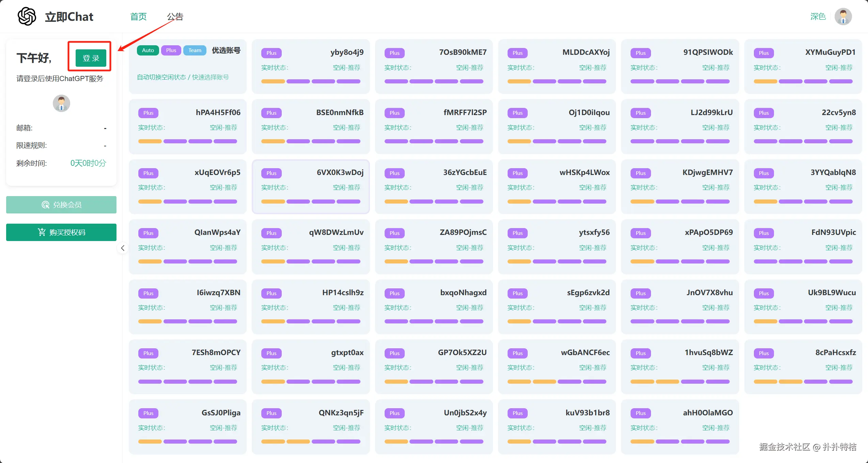Go to the 首页 tab
Viewport: 868px width, 463px height.
pyautogui.click(x=138, y=16)
